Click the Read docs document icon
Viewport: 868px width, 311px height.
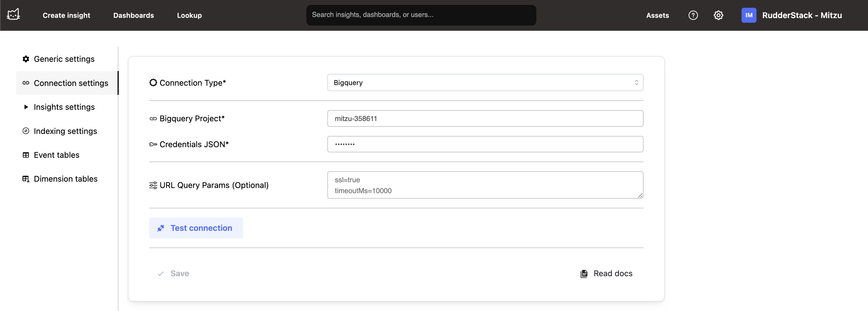click(x=584, y=274)
